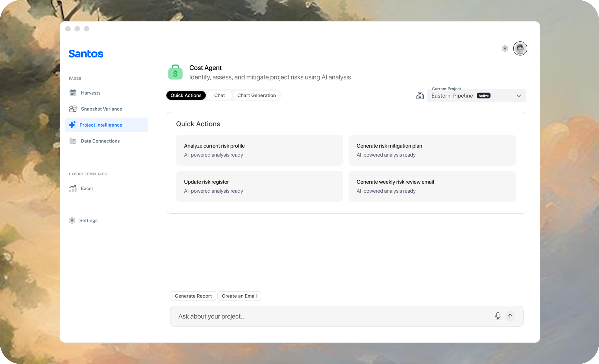This screenshot has width=599, height=364.
Task: Click the green Cost Agent bag icon
Action: [x=175, y=72]
